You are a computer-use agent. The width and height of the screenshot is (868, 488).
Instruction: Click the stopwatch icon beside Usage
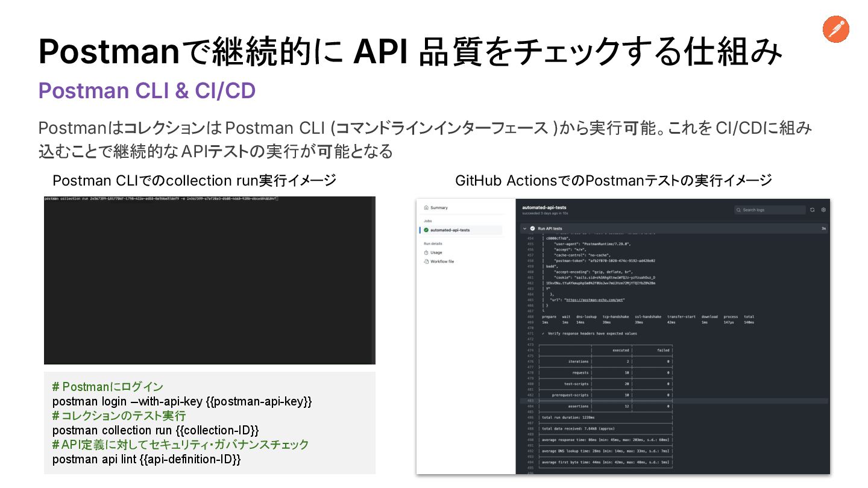coord(426,252)
